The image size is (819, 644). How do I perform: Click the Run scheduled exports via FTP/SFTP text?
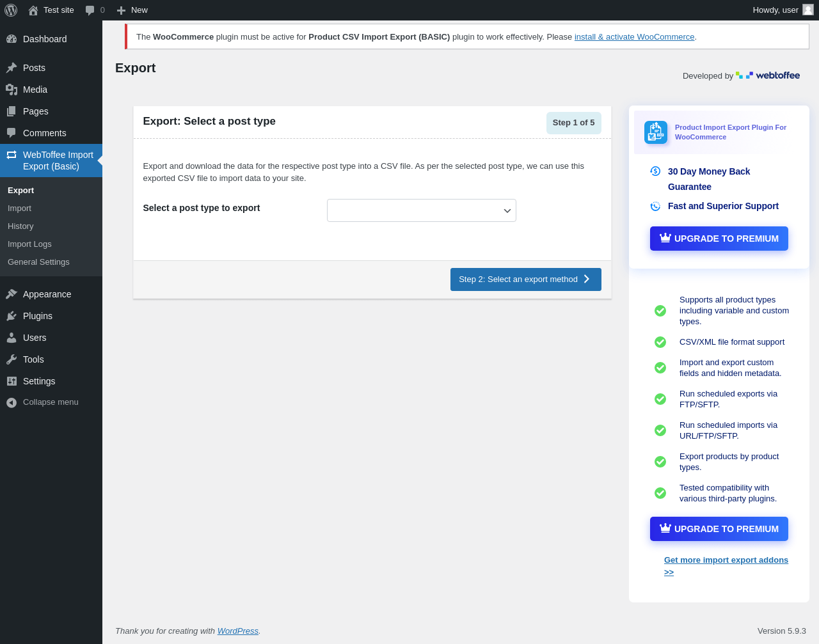click(x=728, y=399)
